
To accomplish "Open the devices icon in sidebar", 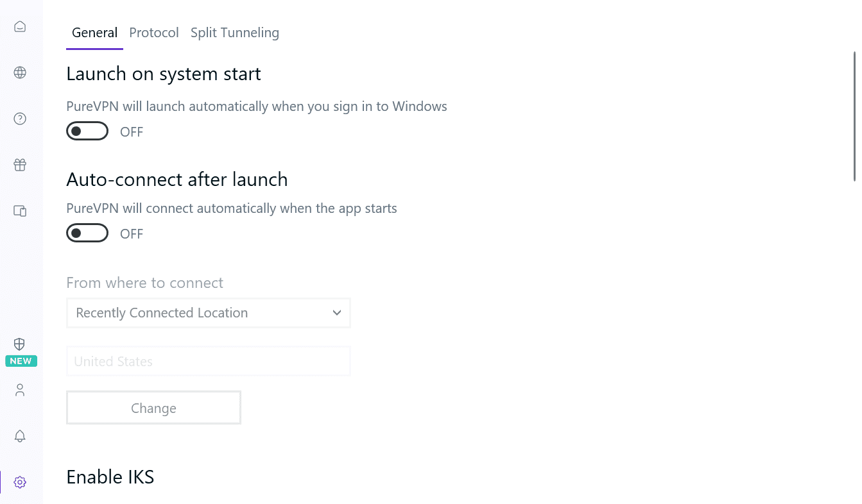I will (x=20, y=211).
